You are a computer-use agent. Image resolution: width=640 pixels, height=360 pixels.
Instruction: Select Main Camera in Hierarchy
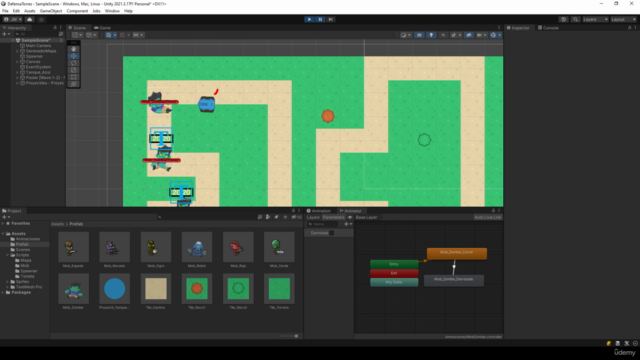(38, 46)
